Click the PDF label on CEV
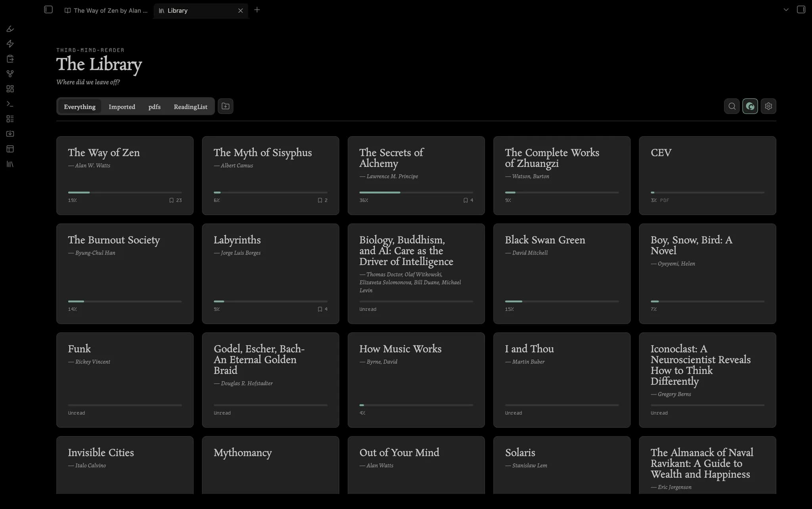The width and height of the screenshot is (812, 509). click(665, 200)
